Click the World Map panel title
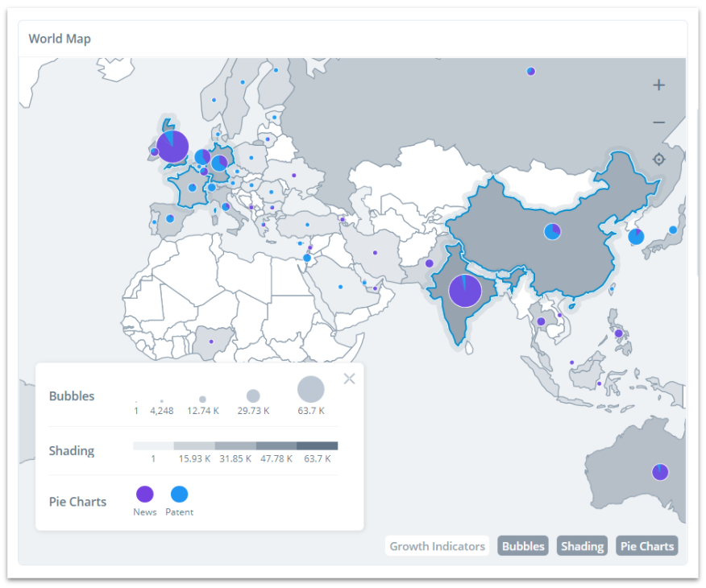 60,39
